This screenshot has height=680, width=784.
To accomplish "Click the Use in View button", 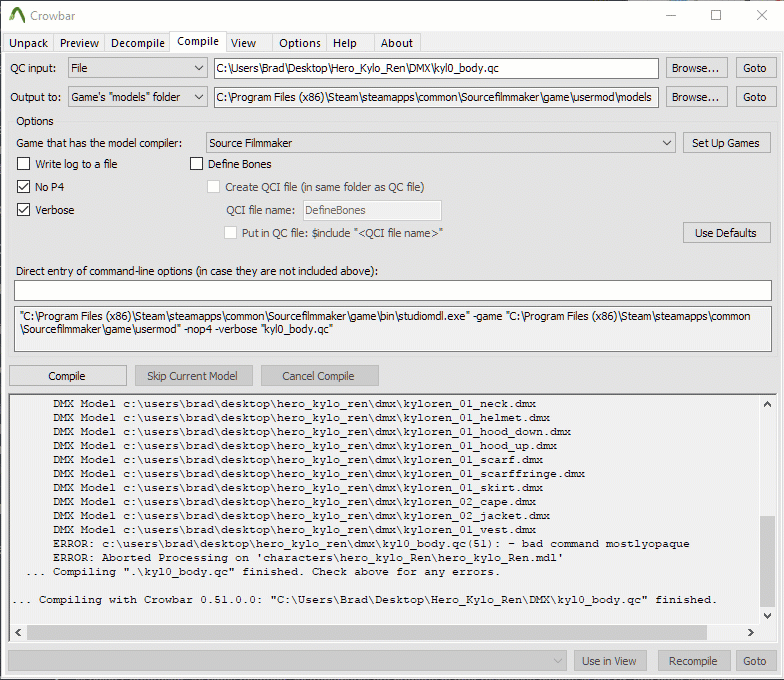I will [610, 661].
